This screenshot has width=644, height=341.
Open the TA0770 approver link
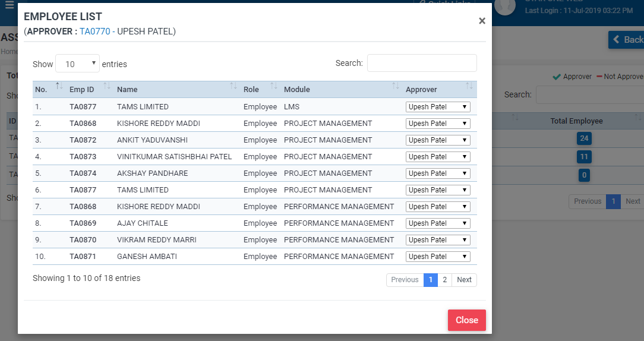(95, 31)
